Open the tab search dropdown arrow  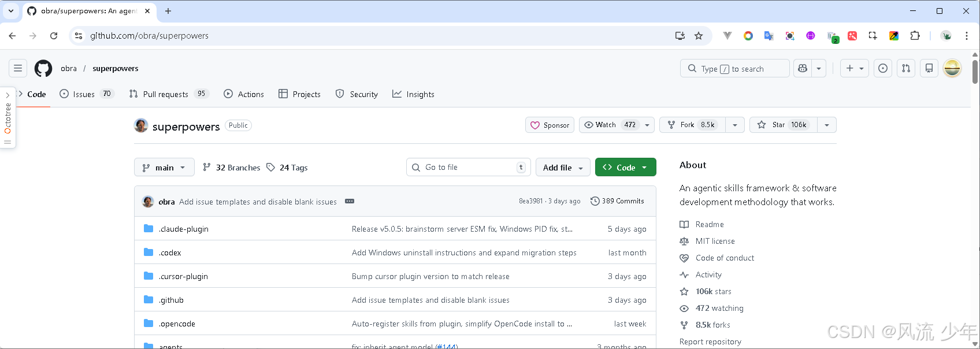coord(11,11)
